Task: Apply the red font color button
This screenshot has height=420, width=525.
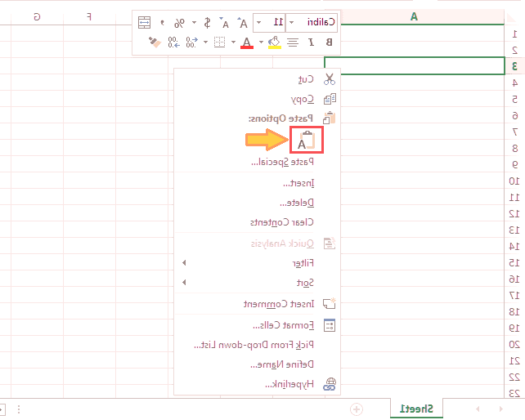Action: click(x=247, y=42)
